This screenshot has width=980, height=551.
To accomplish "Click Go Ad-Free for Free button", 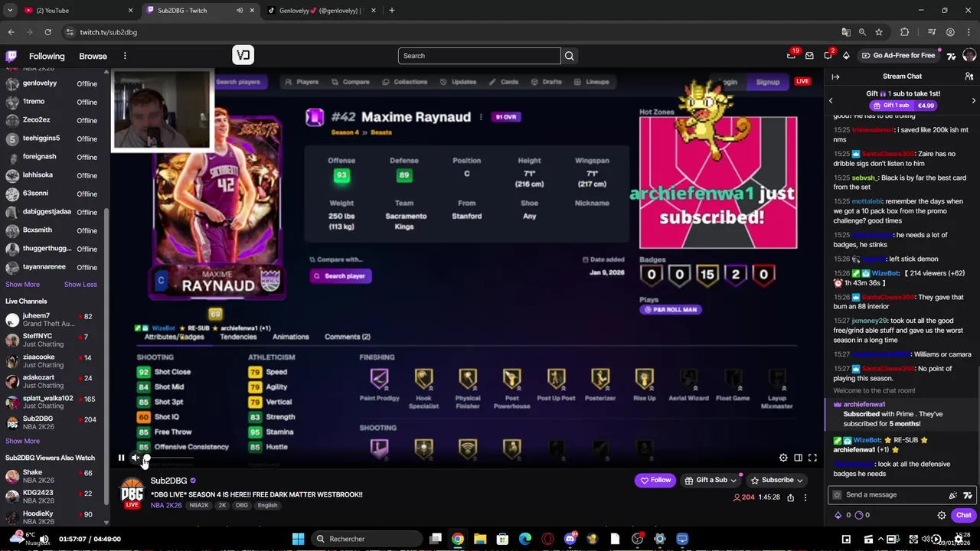I will click(898, 56).
